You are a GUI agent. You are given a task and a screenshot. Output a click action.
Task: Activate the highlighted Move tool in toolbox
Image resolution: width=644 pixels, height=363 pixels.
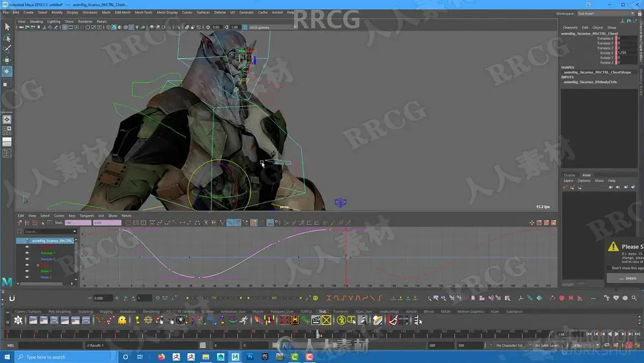(x=7, y=71)
